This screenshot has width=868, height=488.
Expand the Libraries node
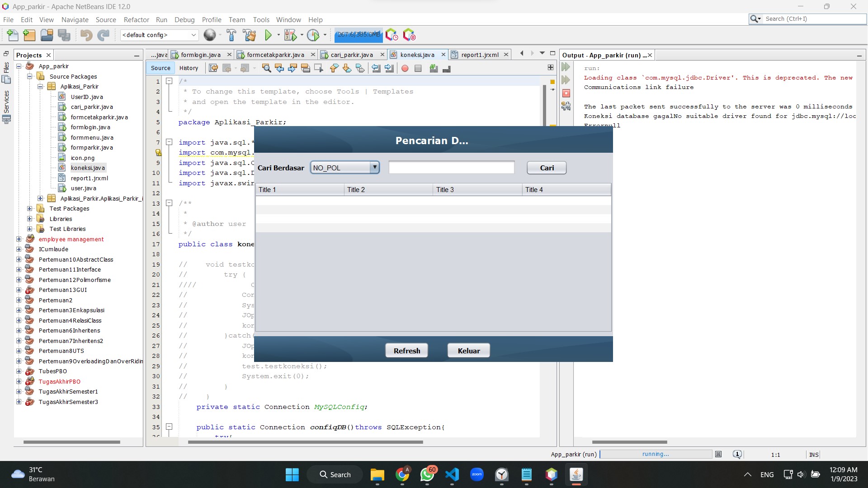pos(29,219)
